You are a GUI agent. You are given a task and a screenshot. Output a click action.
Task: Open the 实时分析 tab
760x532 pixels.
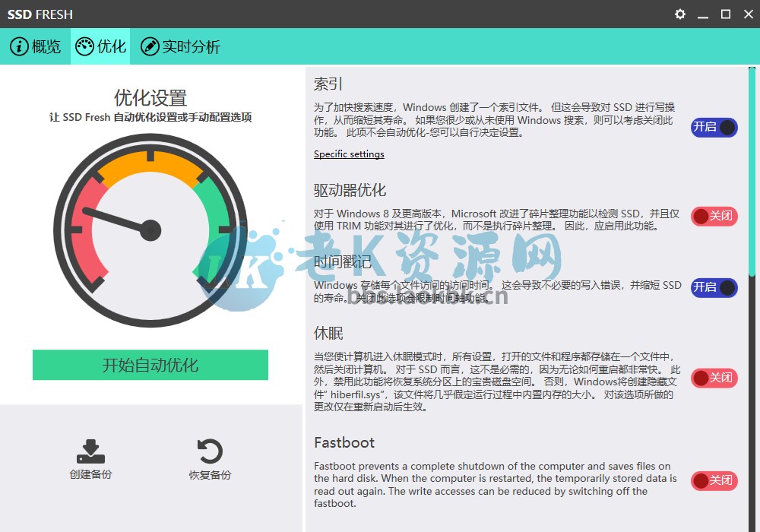[x=181, y=46]
